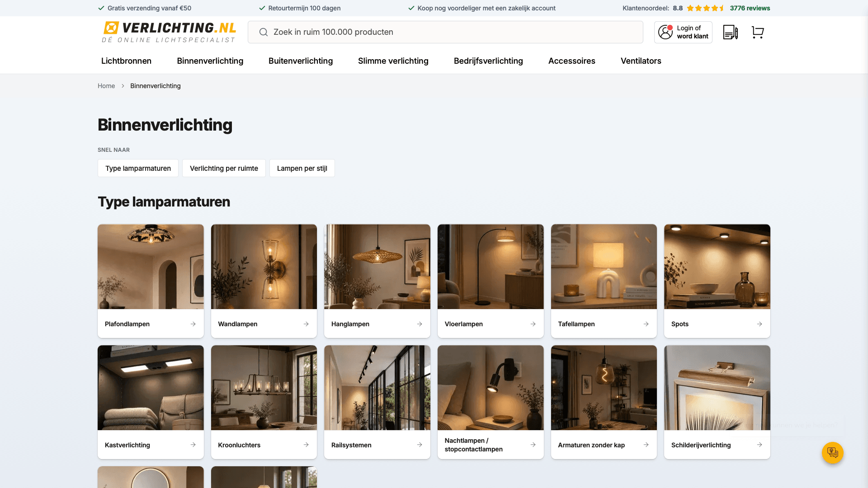
Task: Click the arrow on Kroonluchters card
Action: [x=306, y=445]
